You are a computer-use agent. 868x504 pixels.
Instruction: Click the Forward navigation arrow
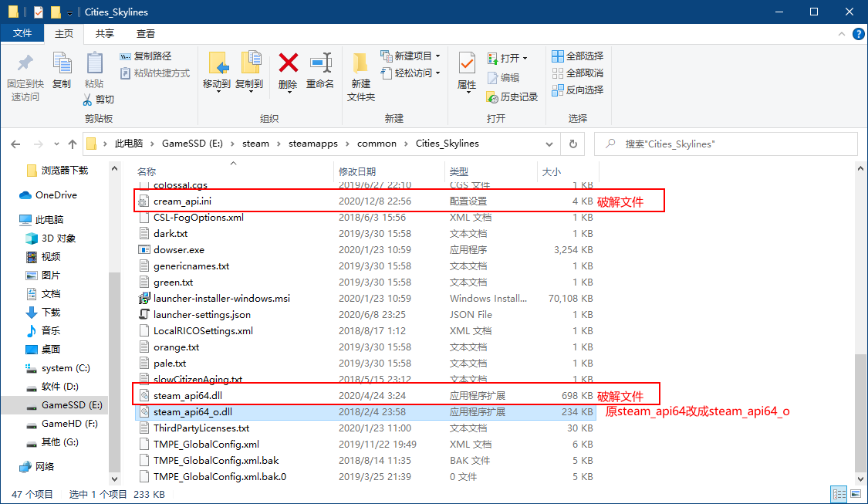click(39, 144)
